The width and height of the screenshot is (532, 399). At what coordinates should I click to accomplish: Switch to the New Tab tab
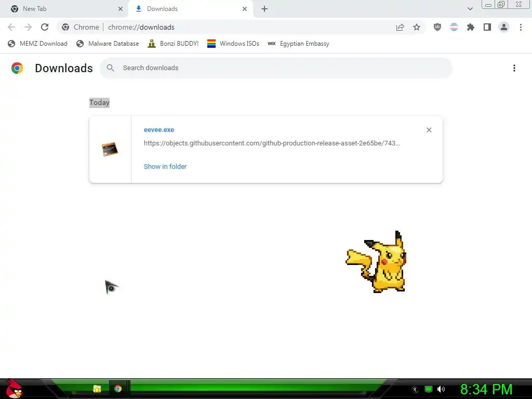pyautogui.click(x=64, y=9)
